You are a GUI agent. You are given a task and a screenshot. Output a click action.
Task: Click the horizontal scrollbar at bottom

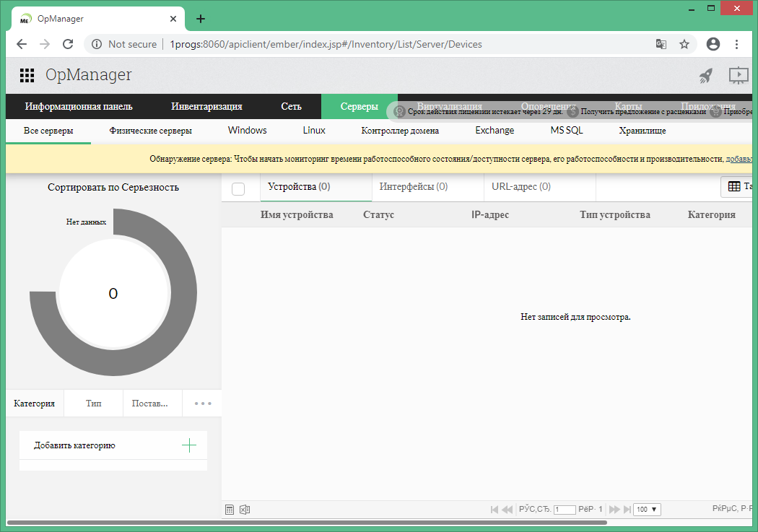(307, 523)
